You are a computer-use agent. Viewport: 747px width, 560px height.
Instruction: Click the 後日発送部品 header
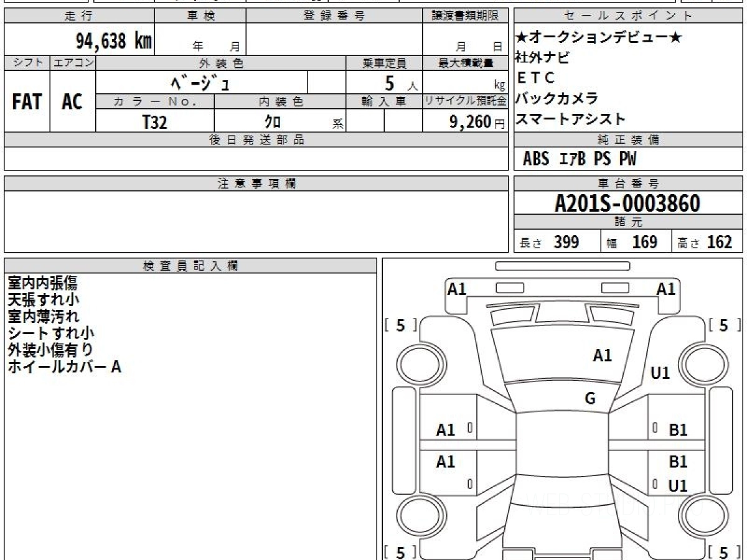pos(256,140)
